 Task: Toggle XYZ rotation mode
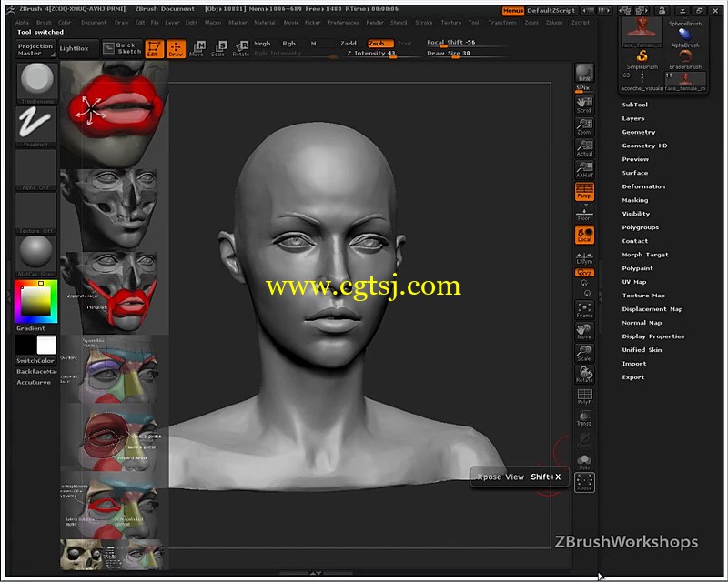[584, 273]
